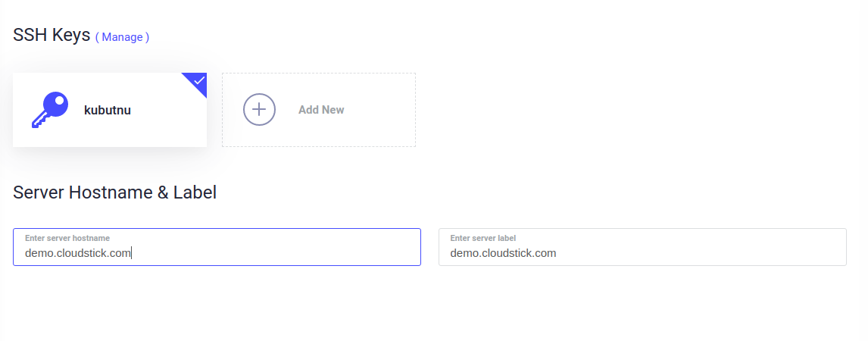Click the opening parenthesis before Manage
Viewport: 868px width, 341px height.
(97, 37)
